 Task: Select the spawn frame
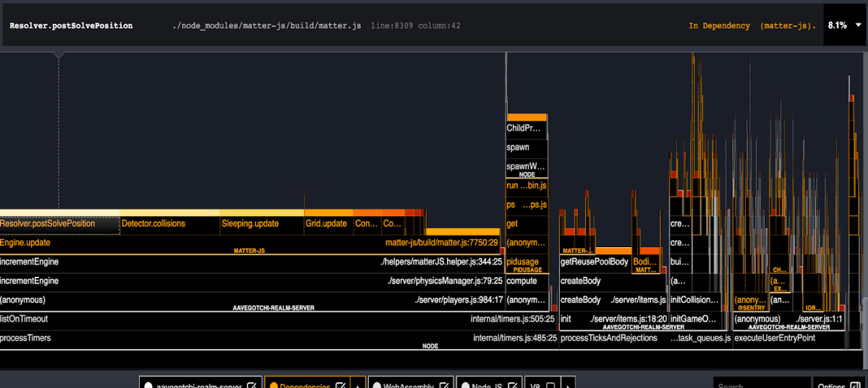point(527,147)
